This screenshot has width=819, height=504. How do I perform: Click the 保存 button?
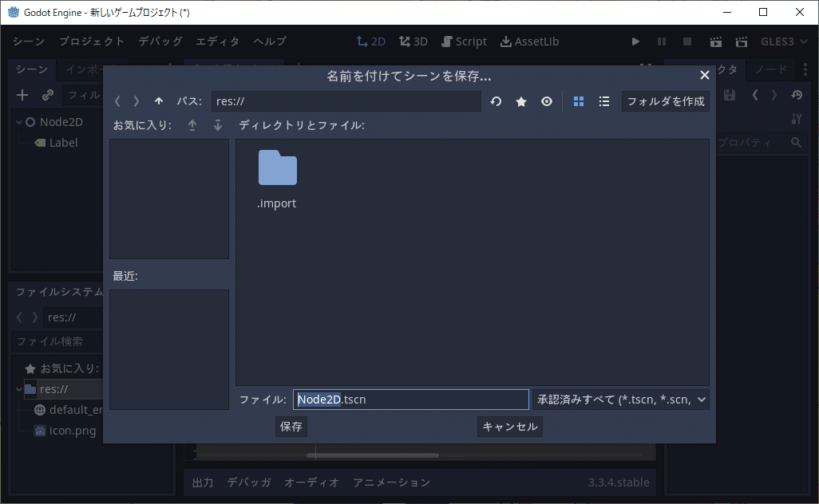[x=291, y=427]
